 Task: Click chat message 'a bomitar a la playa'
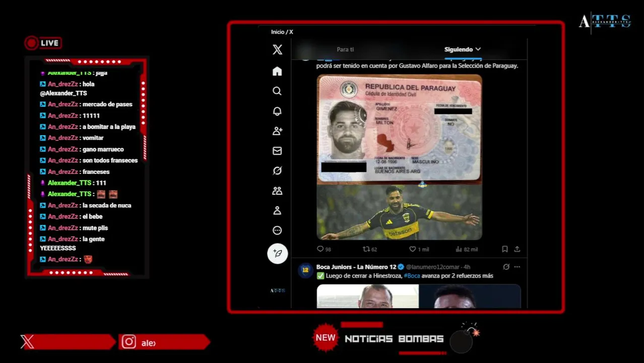tap(109, 127)
